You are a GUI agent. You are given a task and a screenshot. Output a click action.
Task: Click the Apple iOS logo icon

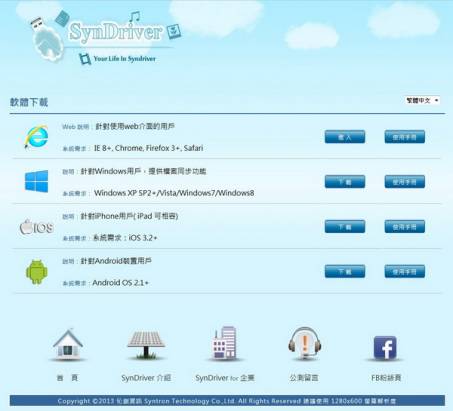point(37,227)
